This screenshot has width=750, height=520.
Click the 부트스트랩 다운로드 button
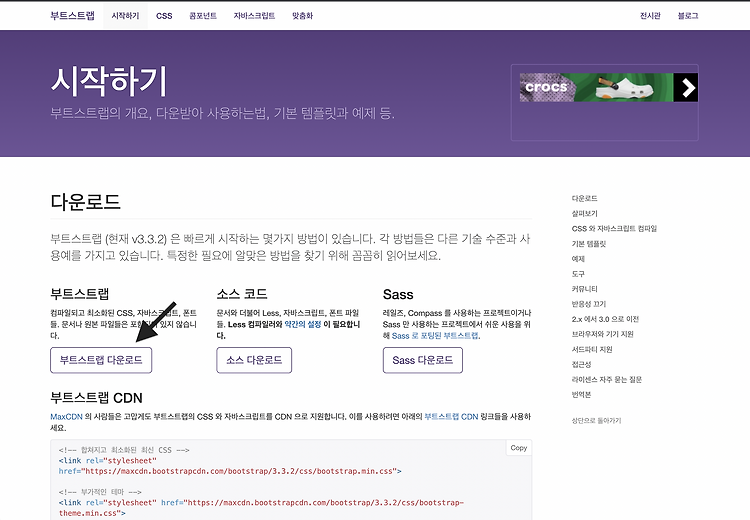coord(101,360)
